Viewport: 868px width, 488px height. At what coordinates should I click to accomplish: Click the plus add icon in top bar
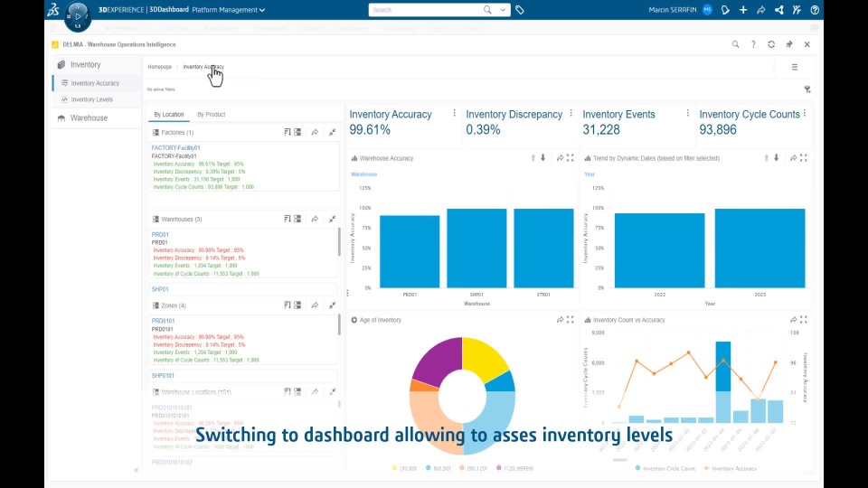[x=743, y=9]
